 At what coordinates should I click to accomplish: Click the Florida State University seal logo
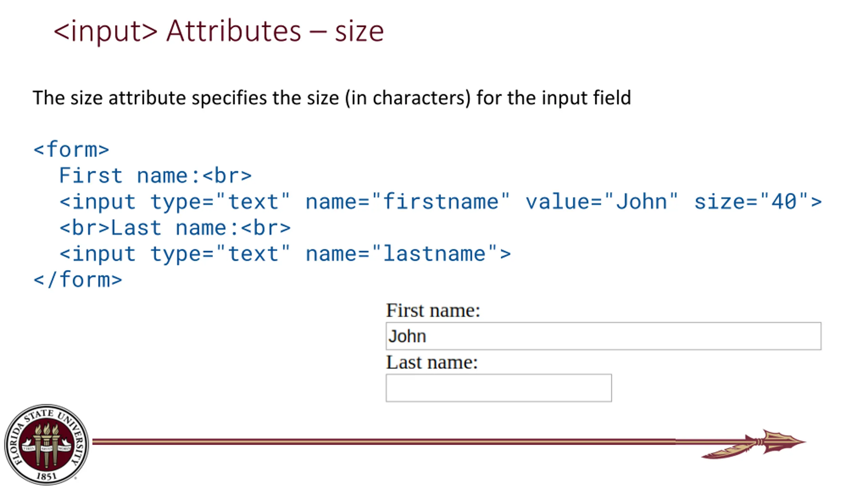[46, 444]
